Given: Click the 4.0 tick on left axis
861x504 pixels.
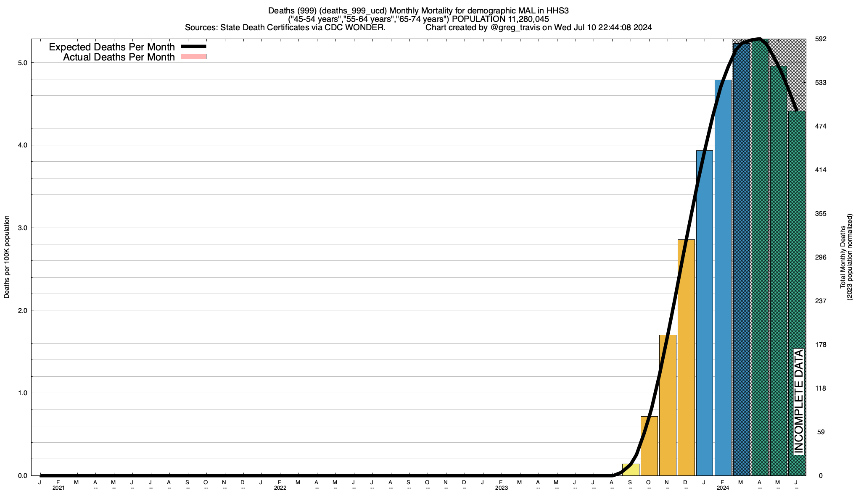Looking at the screenshot, I should point(23,145).
